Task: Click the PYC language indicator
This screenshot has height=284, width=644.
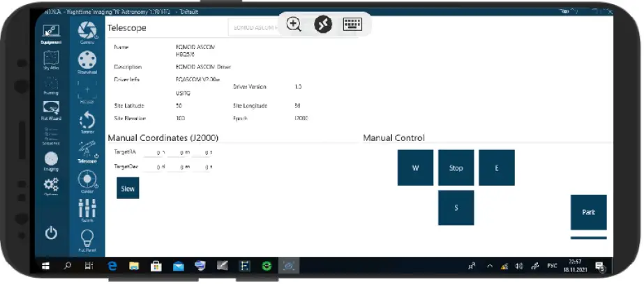Action: [552, 267]
